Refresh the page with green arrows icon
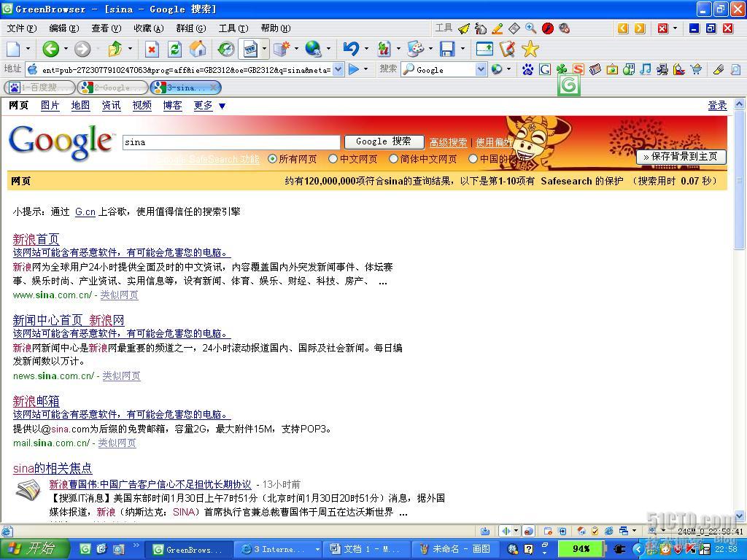Screen dimensions: 747x560 click(175, 49)
